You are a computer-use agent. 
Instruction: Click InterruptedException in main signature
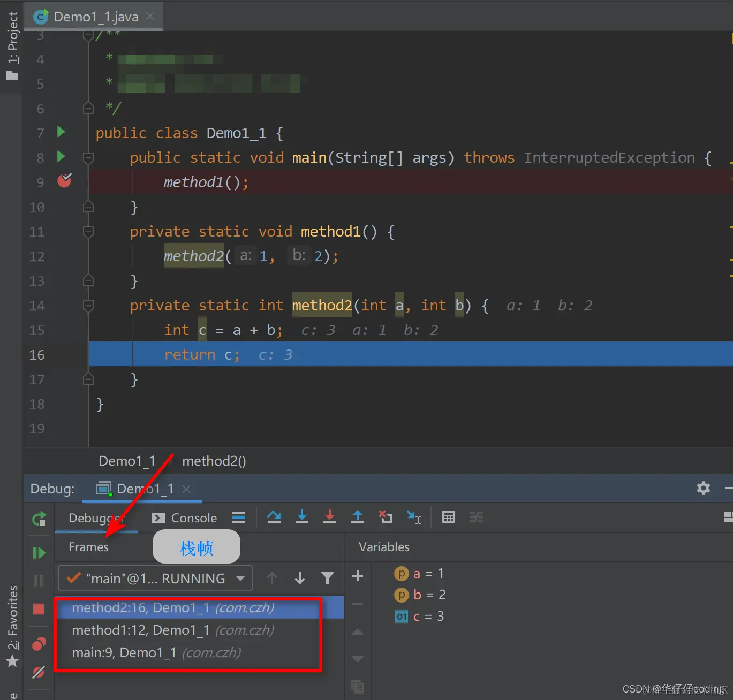click(x=609, y=158)
